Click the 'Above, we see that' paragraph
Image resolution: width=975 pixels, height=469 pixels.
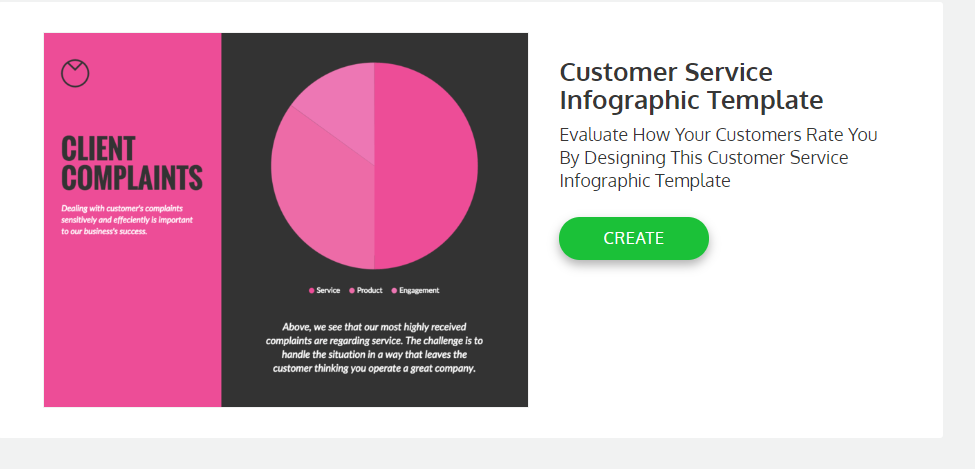(x=374, y=348)
